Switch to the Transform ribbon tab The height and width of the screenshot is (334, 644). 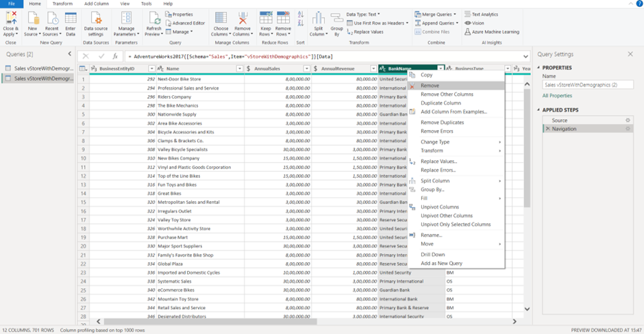pos(62,4)
